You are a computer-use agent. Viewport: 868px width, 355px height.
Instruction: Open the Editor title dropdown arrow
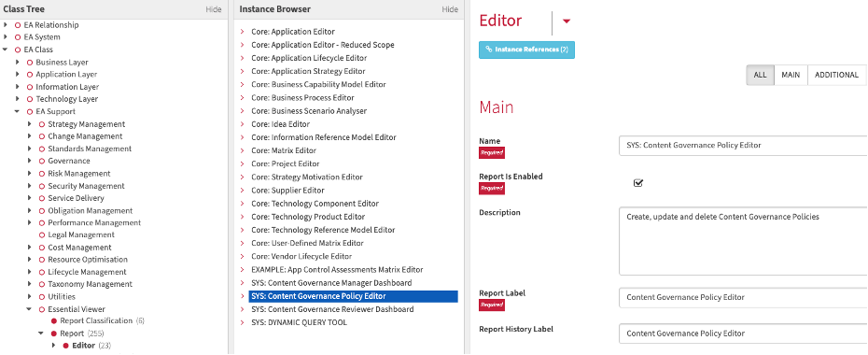566,21
